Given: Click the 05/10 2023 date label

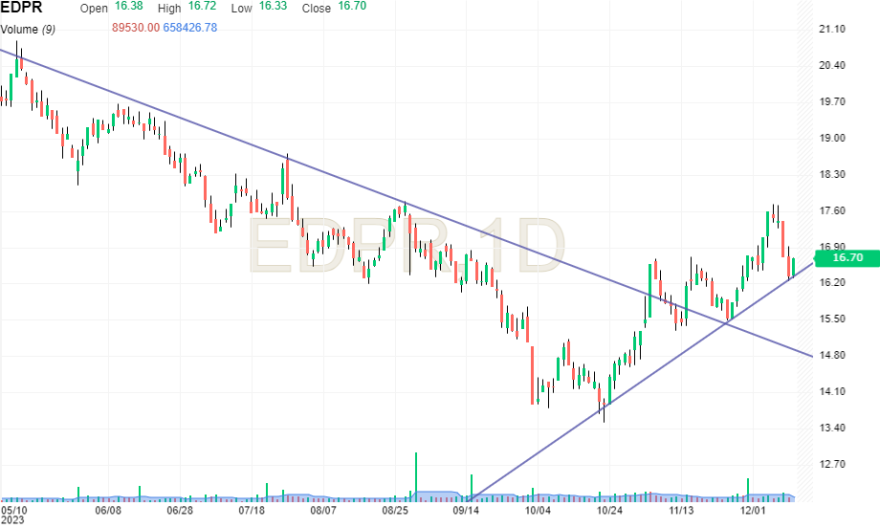Looking at the screenshot, I should click(x=14, y=515).
